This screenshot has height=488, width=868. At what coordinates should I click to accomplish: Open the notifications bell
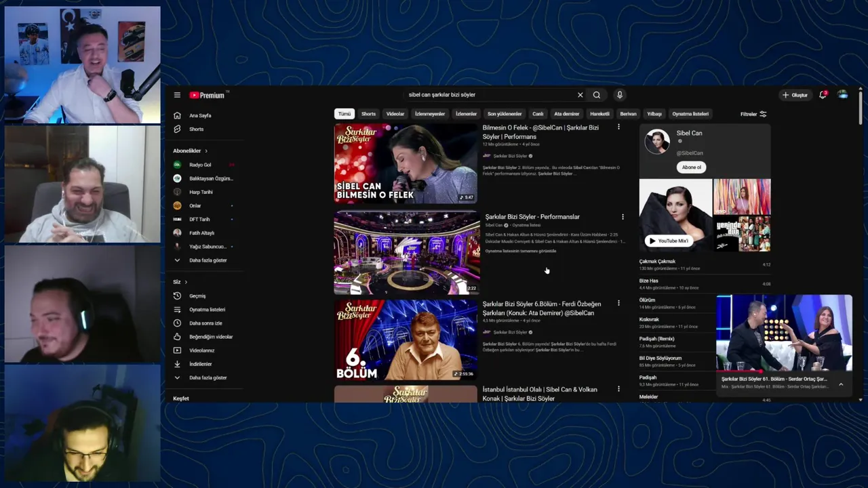pos(823,95)
